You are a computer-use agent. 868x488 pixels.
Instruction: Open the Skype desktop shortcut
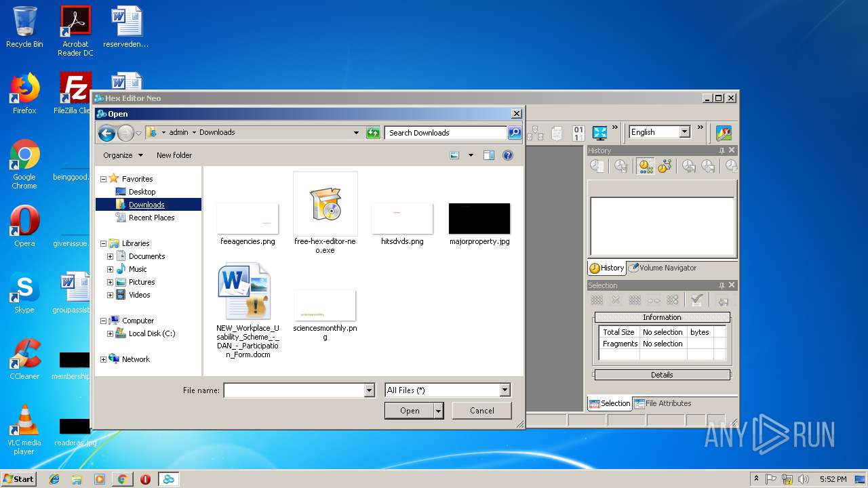pos(24,294)
